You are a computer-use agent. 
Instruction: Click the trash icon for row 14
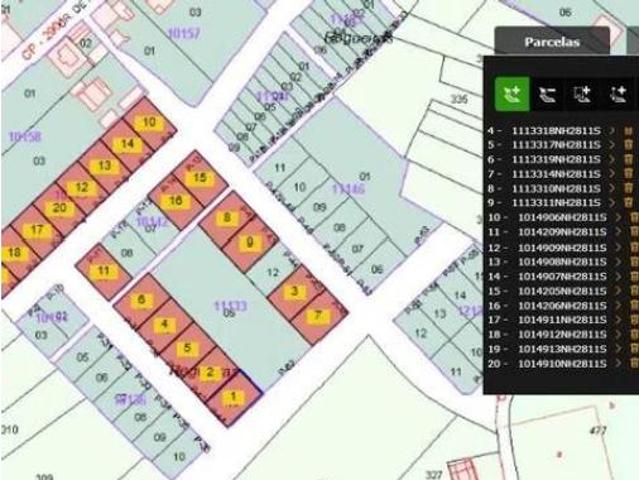point(634,276)
